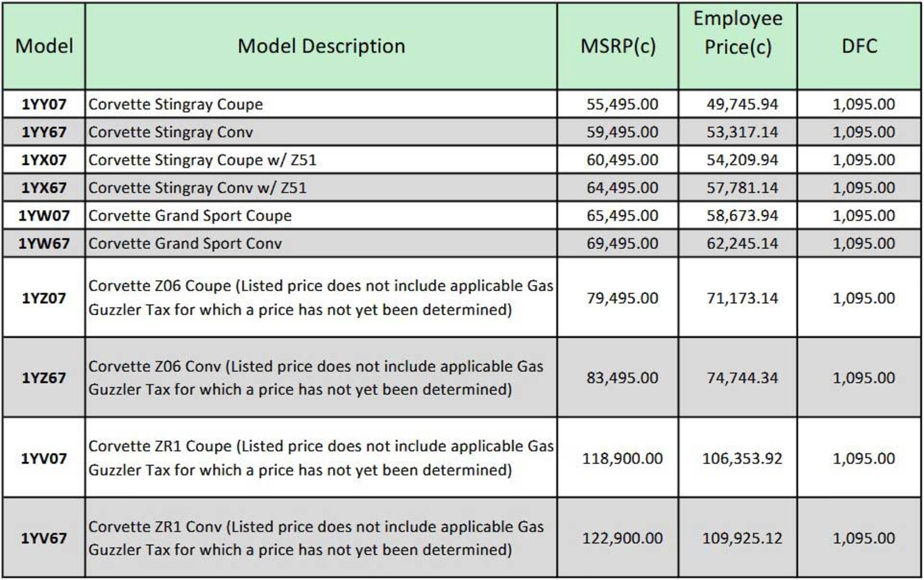Click the DFC column header
Viewport: 924px width, 580px height.
pos(859,46)
